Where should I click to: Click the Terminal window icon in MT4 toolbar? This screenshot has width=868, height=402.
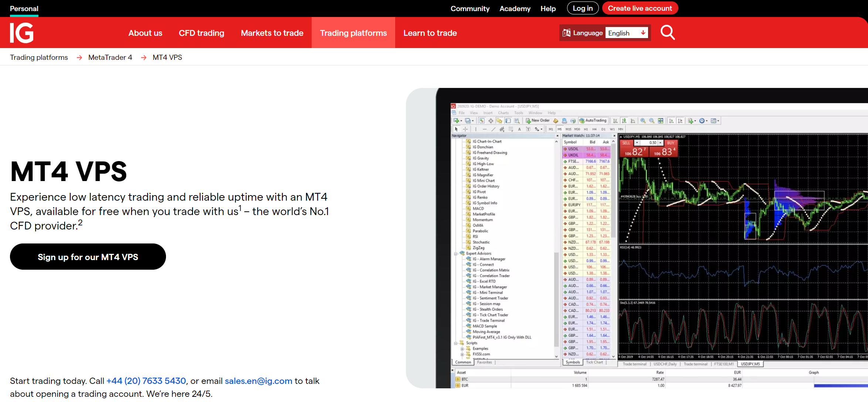(508, 121)
